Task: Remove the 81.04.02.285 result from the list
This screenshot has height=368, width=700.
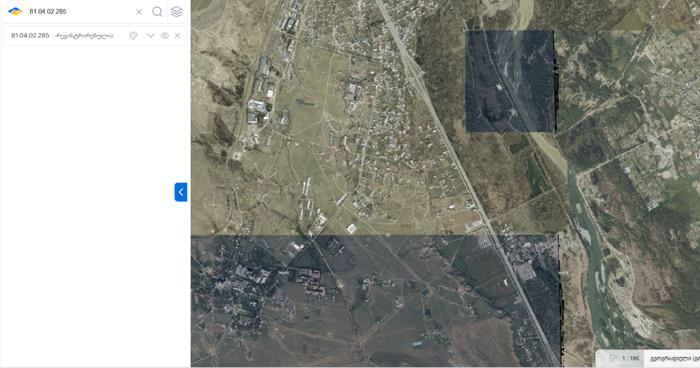Action: [x=177, y=36]
